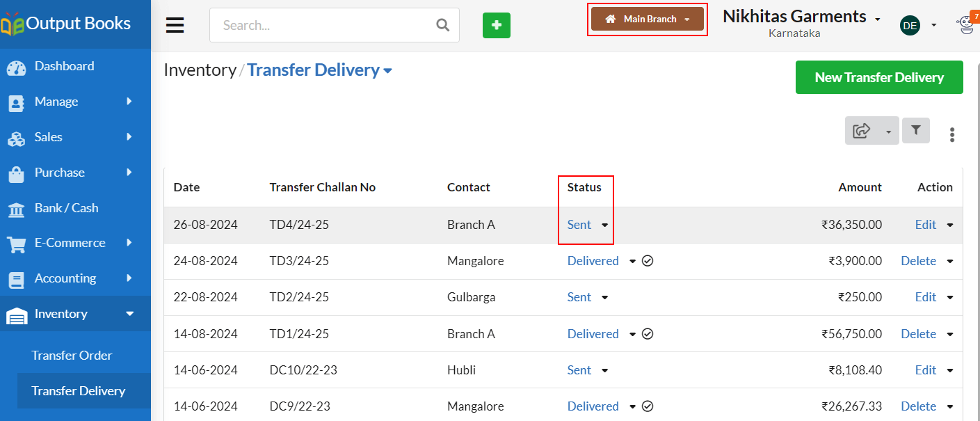This screenshot has width=980, height=421.
Task: Click the Accounting book icon
Action: click(x=16, y=280)
